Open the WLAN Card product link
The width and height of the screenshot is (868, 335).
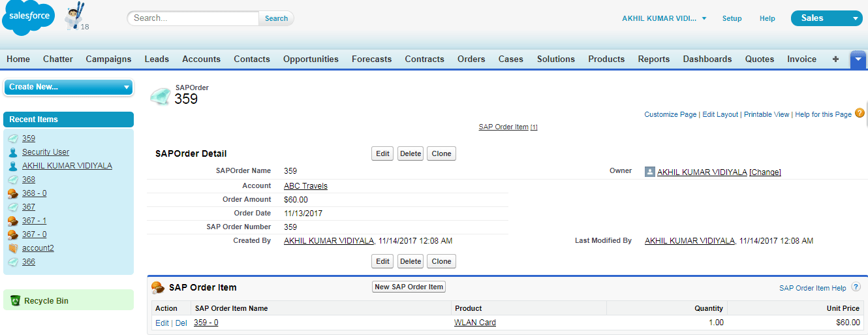coord(475,323)
